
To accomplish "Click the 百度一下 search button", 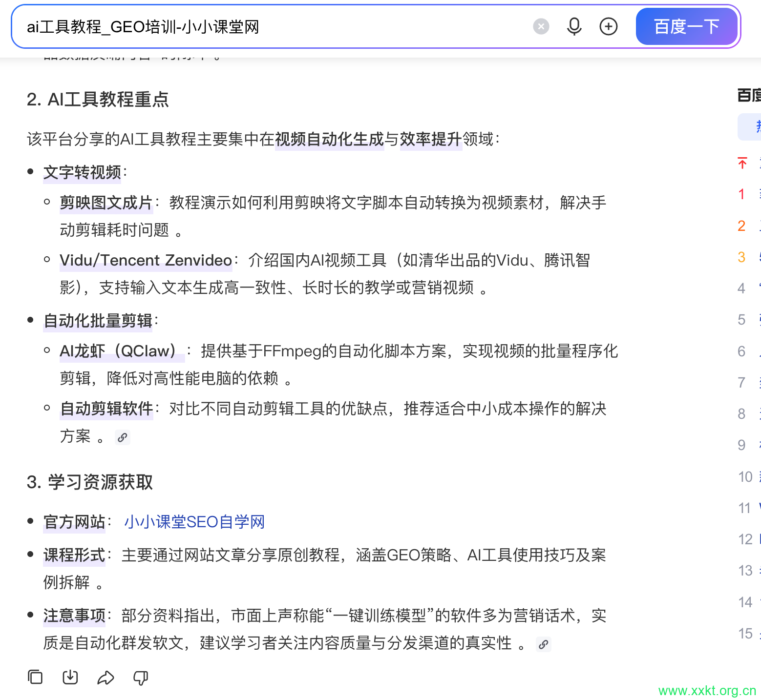I will click(x=686, y=26).
